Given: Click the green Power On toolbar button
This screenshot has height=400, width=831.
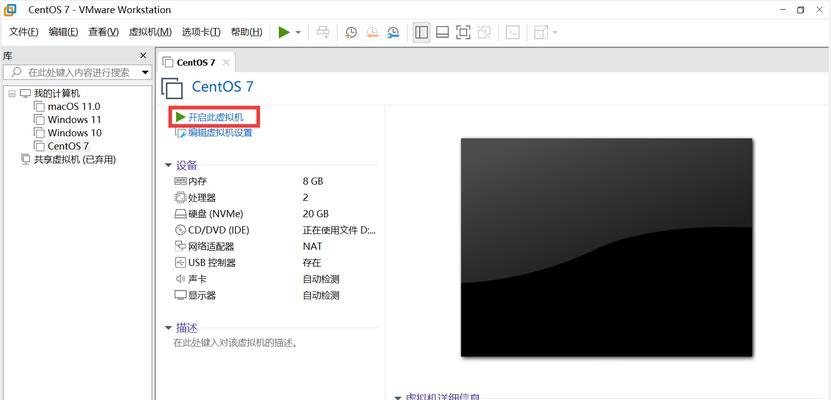Looking at the screenshot, I should pos(284,32).
